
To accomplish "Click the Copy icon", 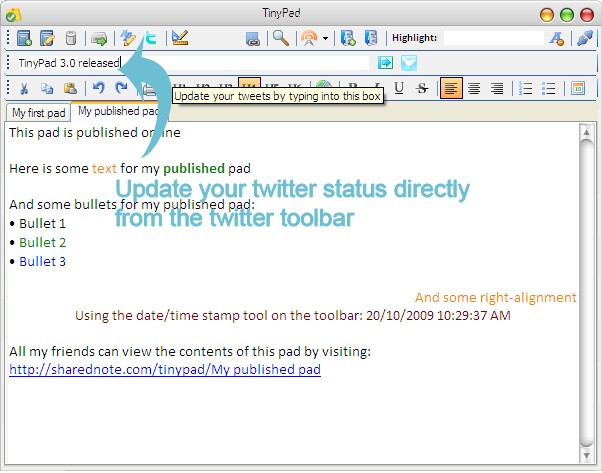I will 47,89.
